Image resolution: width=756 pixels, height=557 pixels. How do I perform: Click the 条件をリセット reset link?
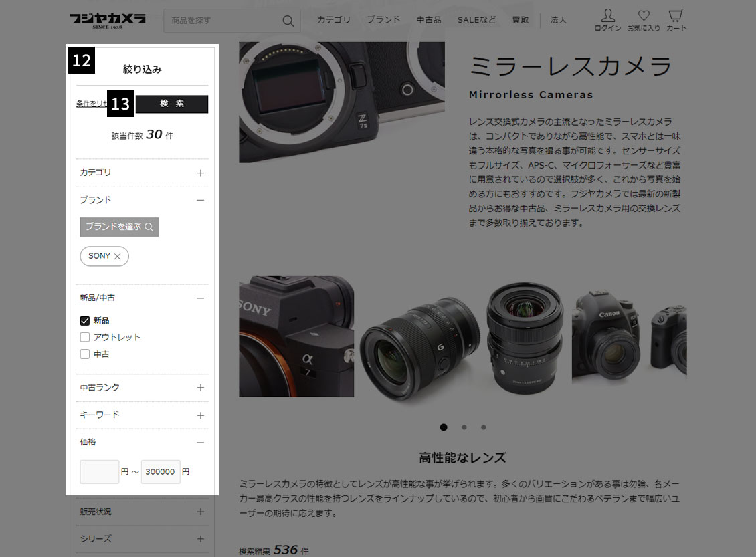tap(92, 104)
